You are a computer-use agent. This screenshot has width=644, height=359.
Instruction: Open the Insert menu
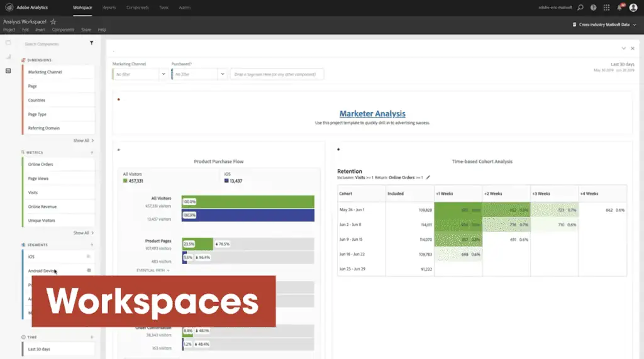click(x=40, y=30)
